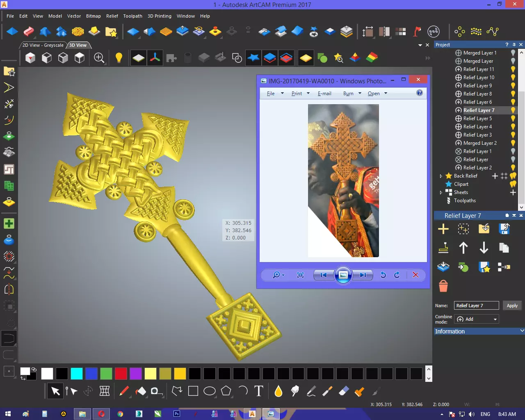Select the Create Polygon tool

(x=226, y=391)
